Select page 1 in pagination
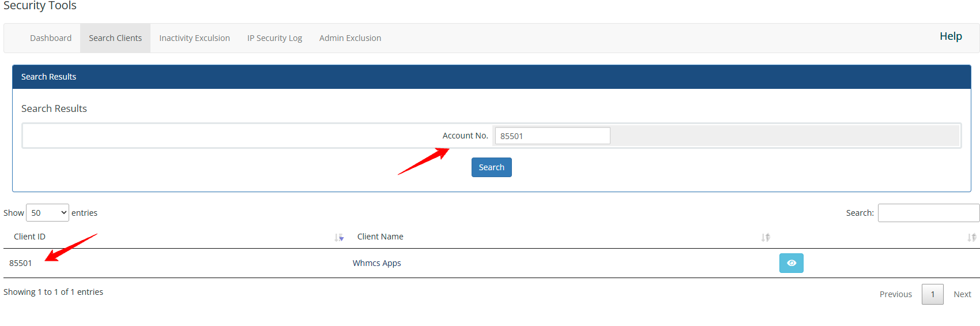Image resolution: width=980 pixels, height=326 pixels. [933, 294]
